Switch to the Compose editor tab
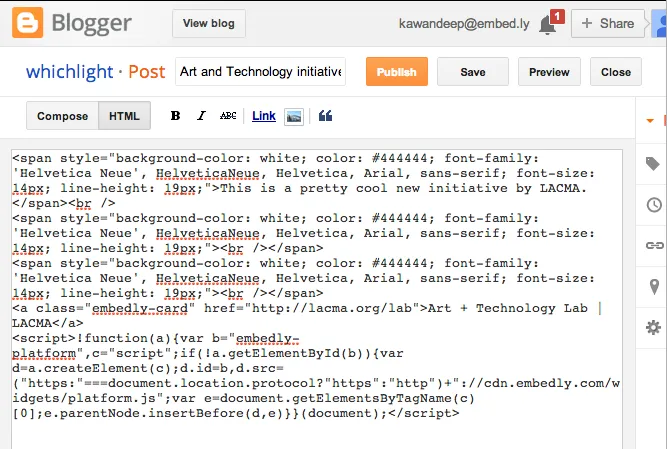The width and height of the screenshot is (667, 449). click(63, 116)
